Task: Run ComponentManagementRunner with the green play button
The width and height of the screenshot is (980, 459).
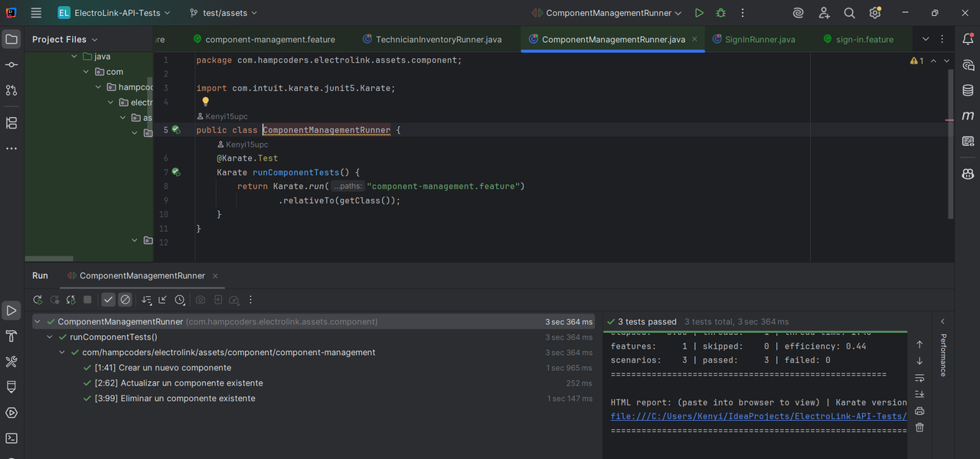Action: (699, 13)
